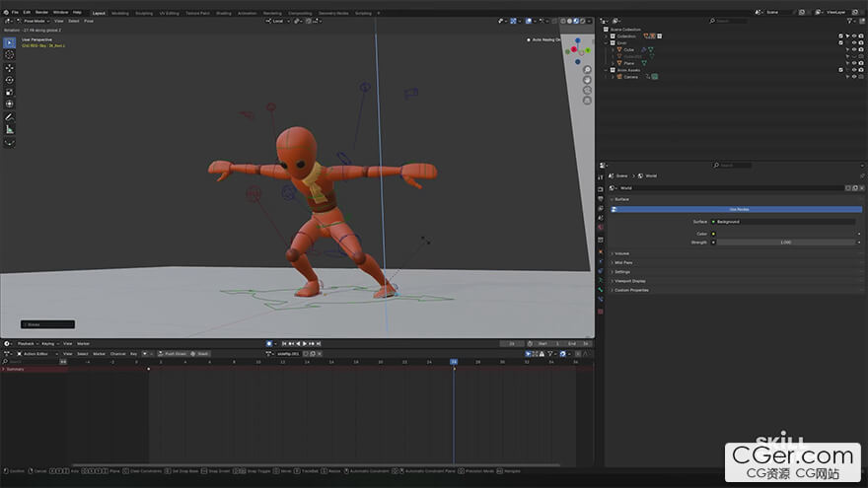The width and height of the screenshot is (868, 488).
Task: Select the Rotate tool
Action: click(x=10, y=80)
